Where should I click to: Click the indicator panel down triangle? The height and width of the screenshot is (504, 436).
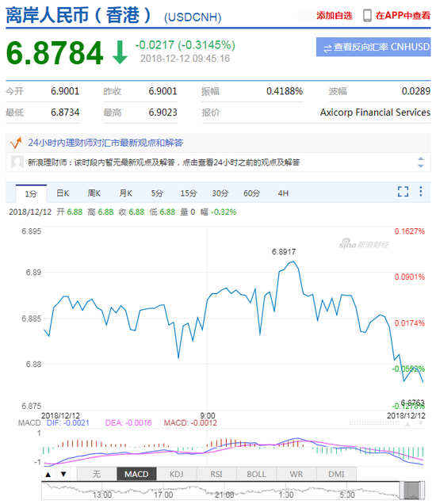coord(63,475)
